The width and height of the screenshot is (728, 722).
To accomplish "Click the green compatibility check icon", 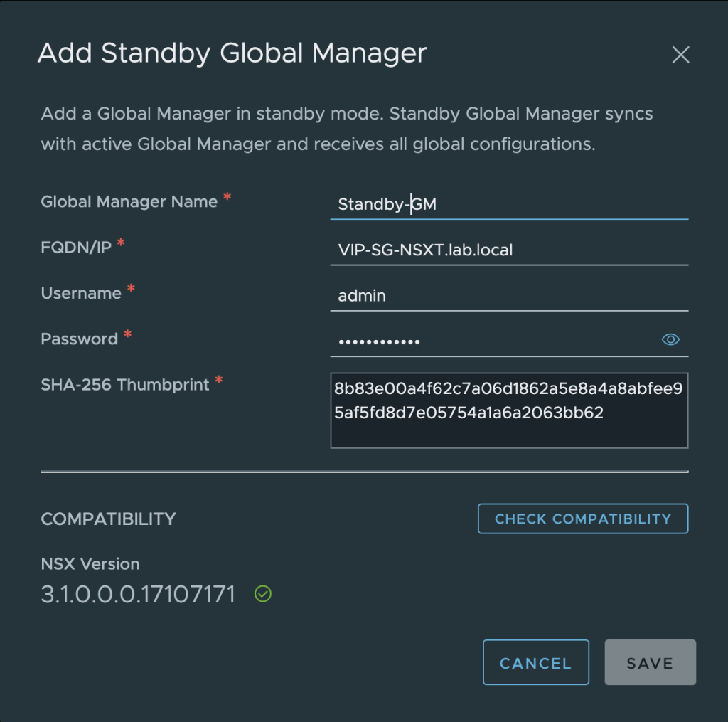I will point(263,594).
